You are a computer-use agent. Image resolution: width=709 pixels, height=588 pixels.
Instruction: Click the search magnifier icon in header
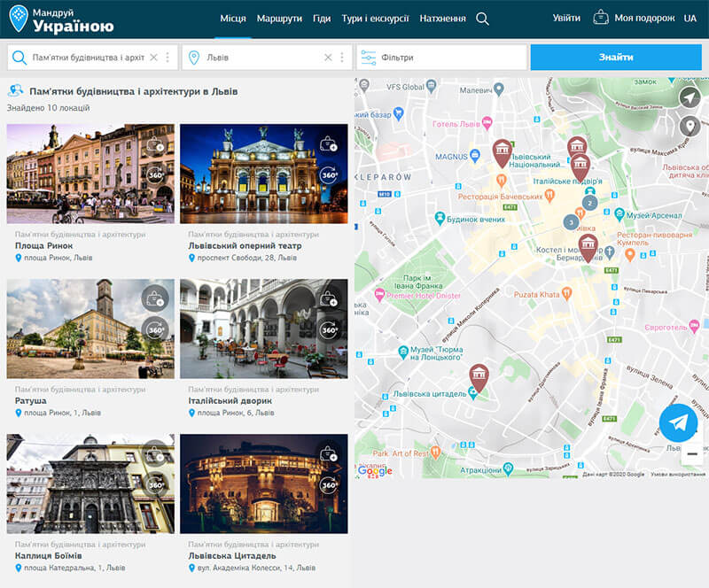coord(482,19)
